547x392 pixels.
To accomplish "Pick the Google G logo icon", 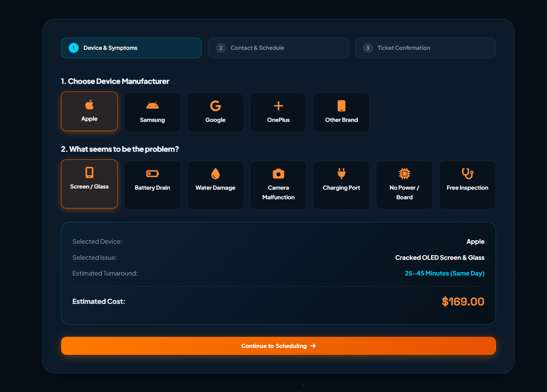I will point(215,106).
